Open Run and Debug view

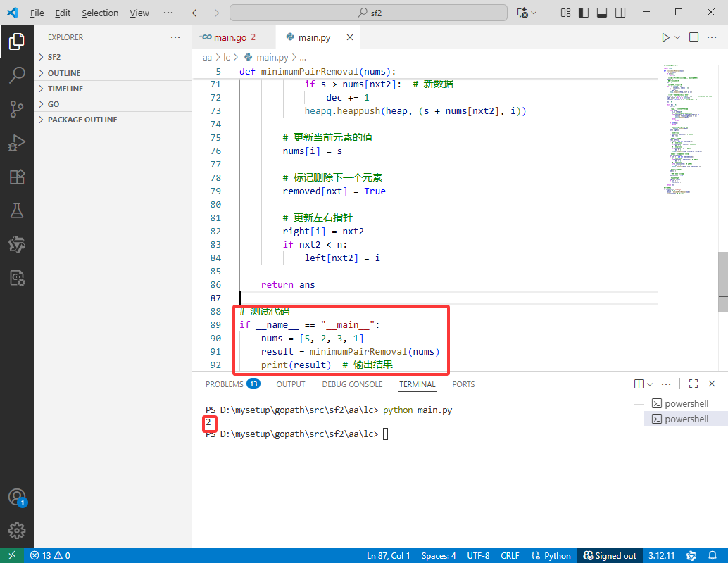17,143
